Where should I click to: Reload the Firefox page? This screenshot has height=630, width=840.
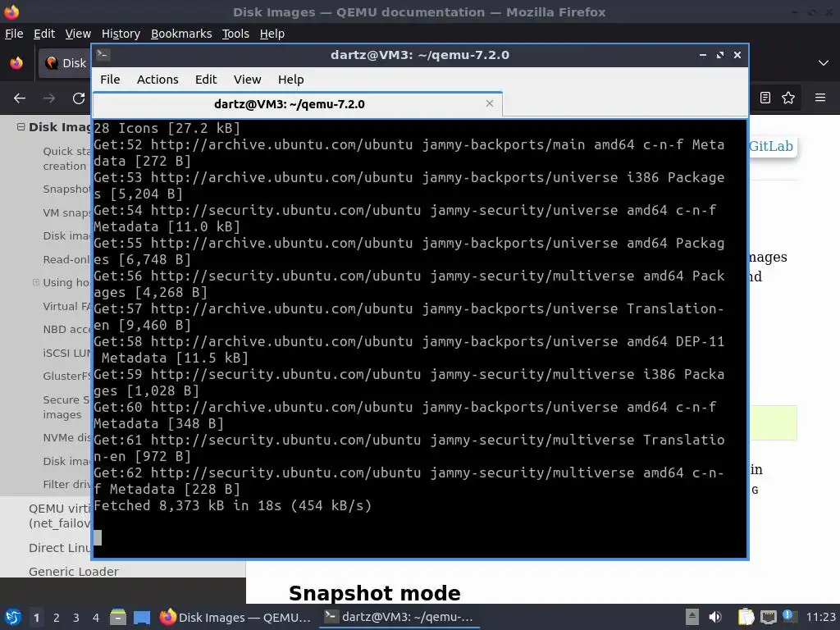point(79,98)
